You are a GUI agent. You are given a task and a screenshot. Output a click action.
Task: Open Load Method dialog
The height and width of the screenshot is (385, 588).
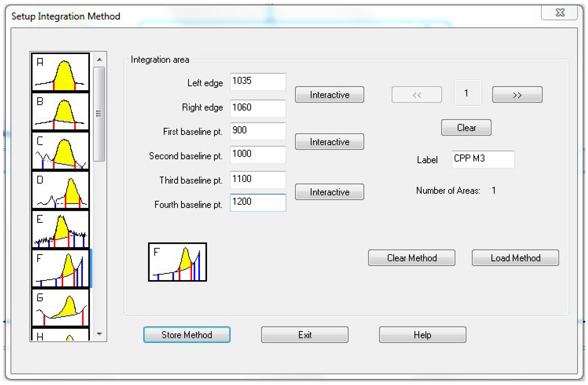tap(515, 258)
